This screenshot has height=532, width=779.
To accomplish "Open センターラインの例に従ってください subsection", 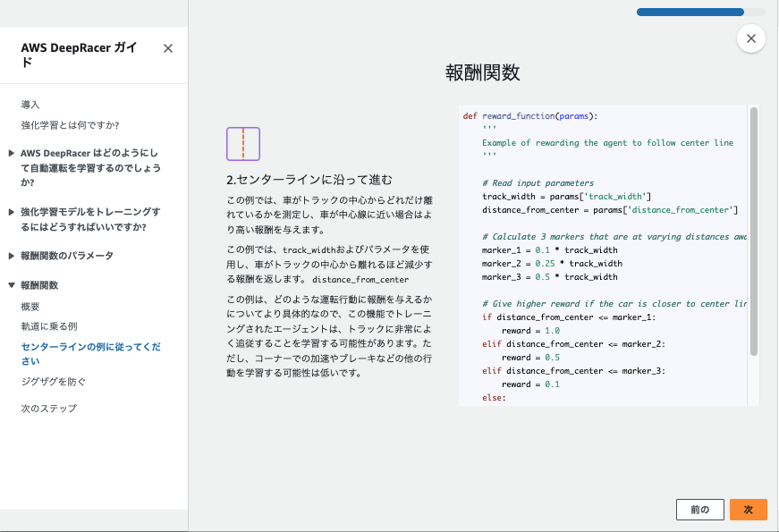I will tap(91, 354).
